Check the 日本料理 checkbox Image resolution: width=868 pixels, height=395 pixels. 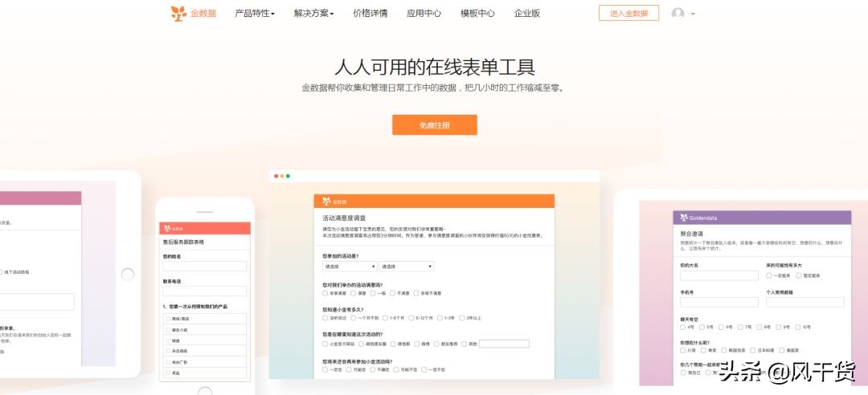point(753,350)
